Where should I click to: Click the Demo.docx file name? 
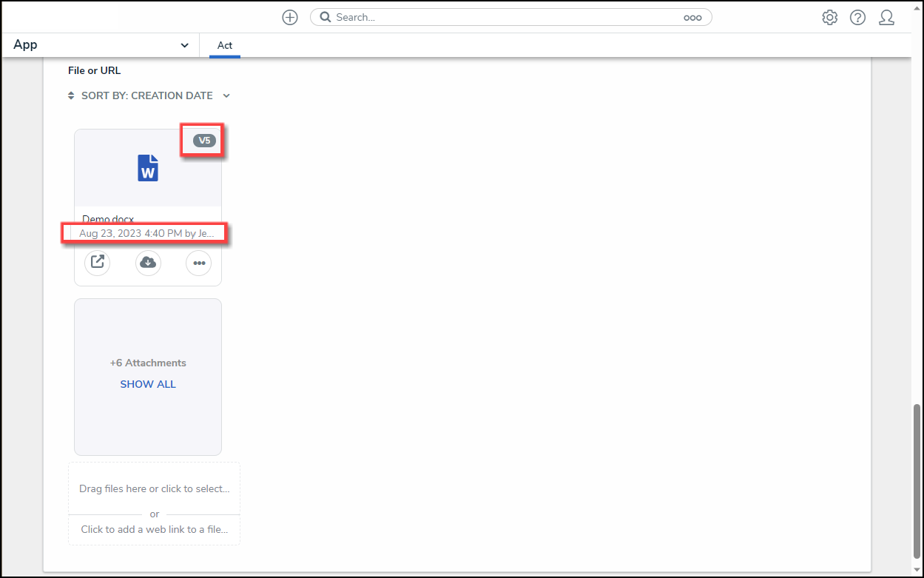click(x=108, y=219)
